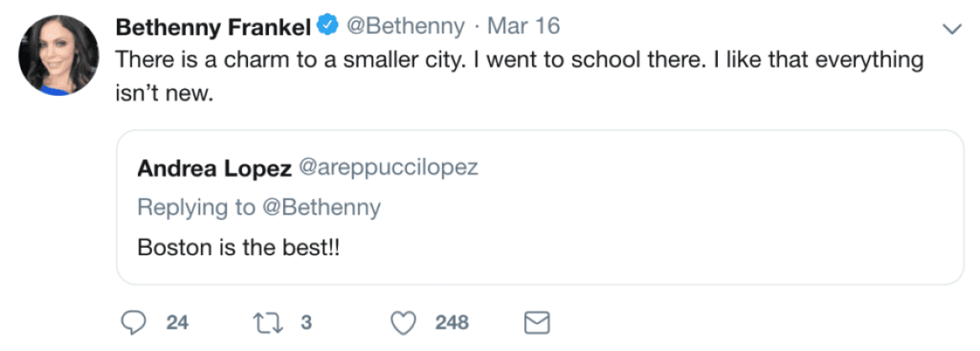Retweet this tweet using the retweet icon

tap(266, 322)
